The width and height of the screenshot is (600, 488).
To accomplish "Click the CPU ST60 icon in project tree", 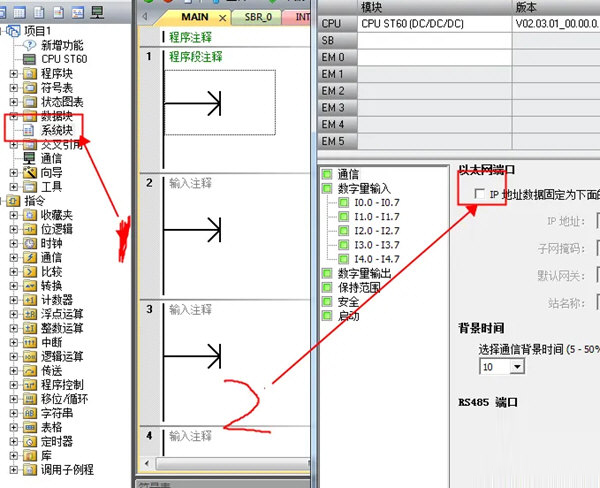I will coord(30,59).
